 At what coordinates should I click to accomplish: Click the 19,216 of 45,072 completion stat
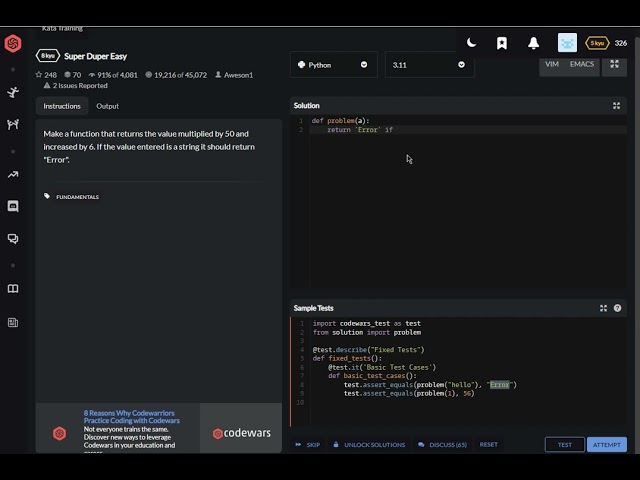176,75
